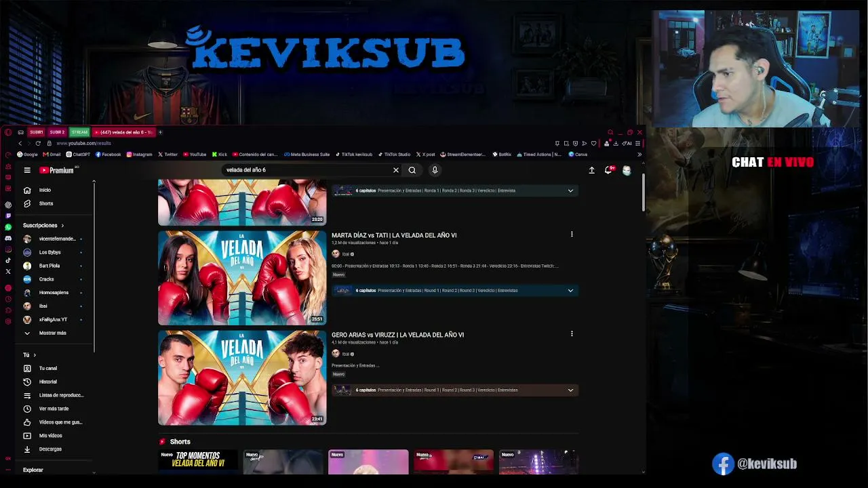The height and width of the screenshot is (488, 868).
Task: Open the Top Momentos Velada short
Action: (198, 462)
